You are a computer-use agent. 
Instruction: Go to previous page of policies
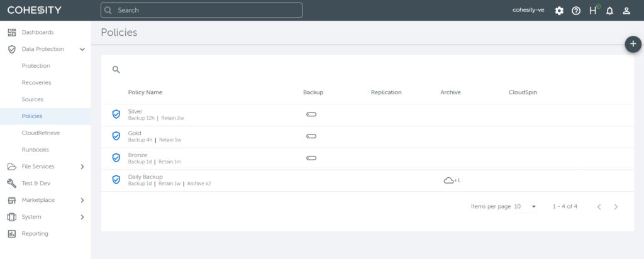click(599, 207)
